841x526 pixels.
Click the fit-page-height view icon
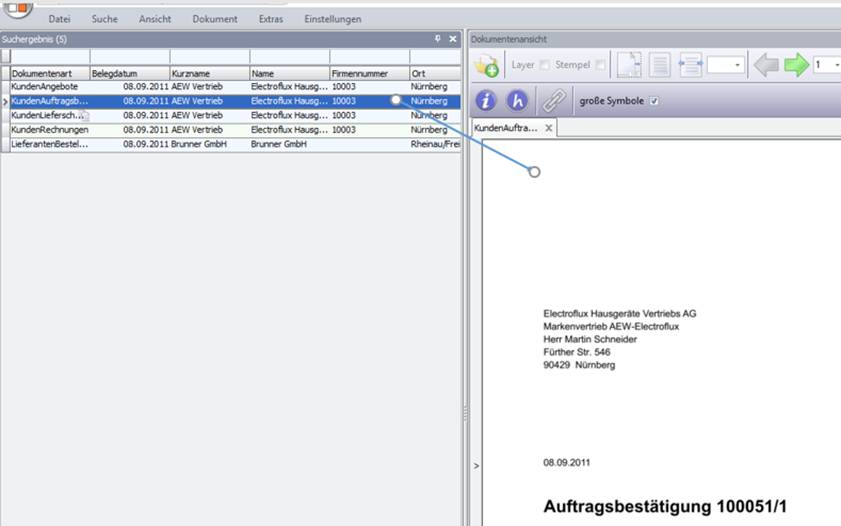click(x=629, y=65)
